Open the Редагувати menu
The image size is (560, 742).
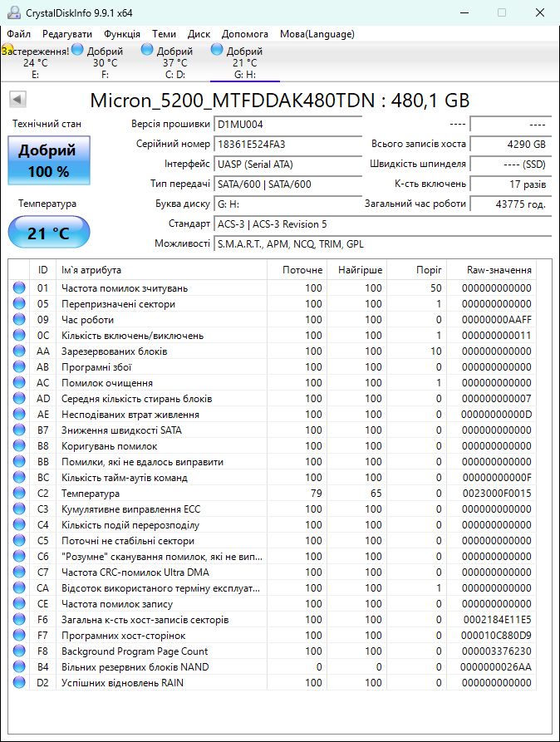tap(67, 34)
